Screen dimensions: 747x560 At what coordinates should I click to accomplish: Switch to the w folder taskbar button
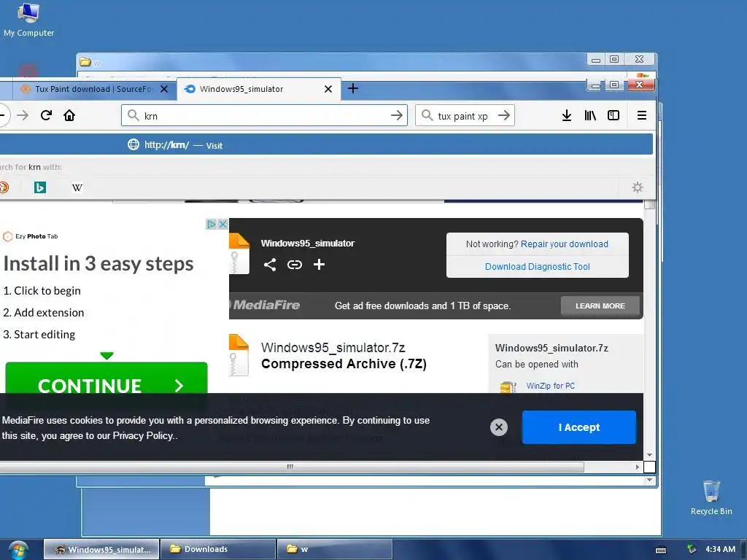334,550
